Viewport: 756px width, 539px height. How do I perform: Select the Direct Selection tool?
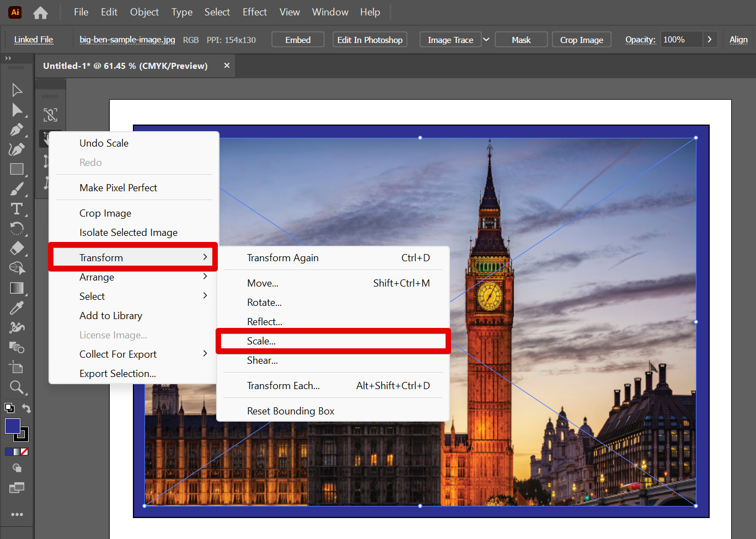[17, 110]
